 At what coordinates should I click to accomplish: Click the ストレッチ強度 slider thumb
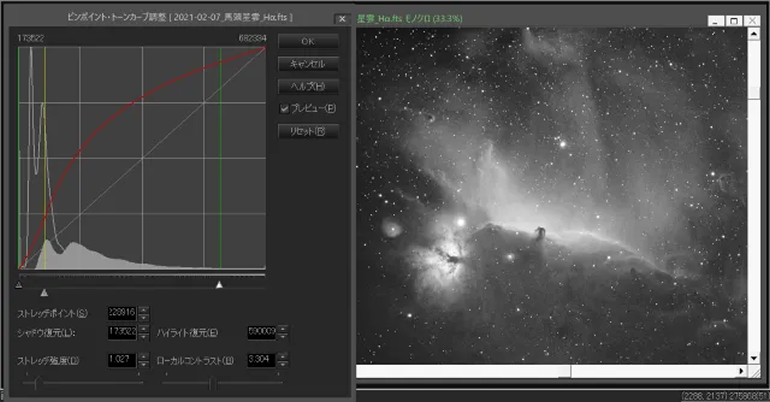coord(36,382)
